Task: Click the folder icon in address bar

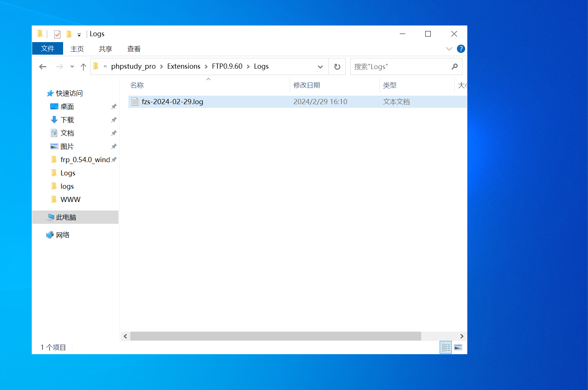Action: (x=96, y=66)
